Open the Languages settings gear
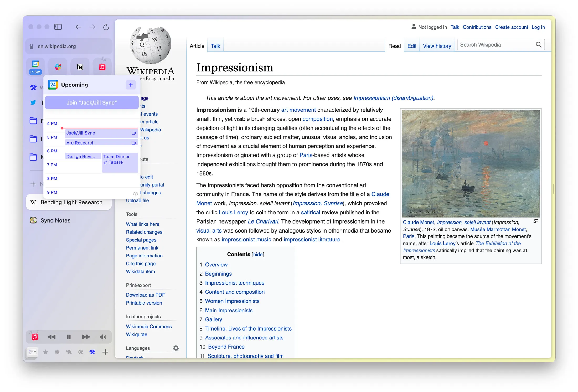 (x=176, y=348)
